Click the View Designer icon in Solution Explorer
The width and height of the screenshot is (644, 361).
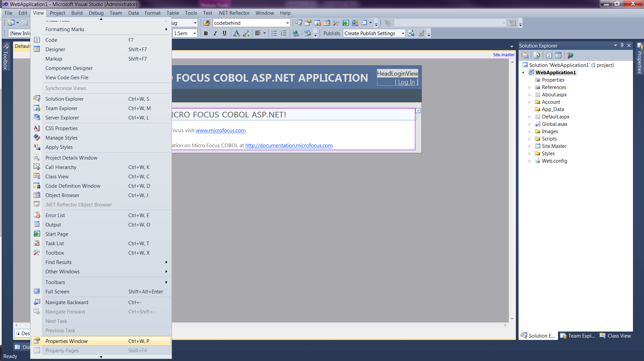click(x=558, y=55)
